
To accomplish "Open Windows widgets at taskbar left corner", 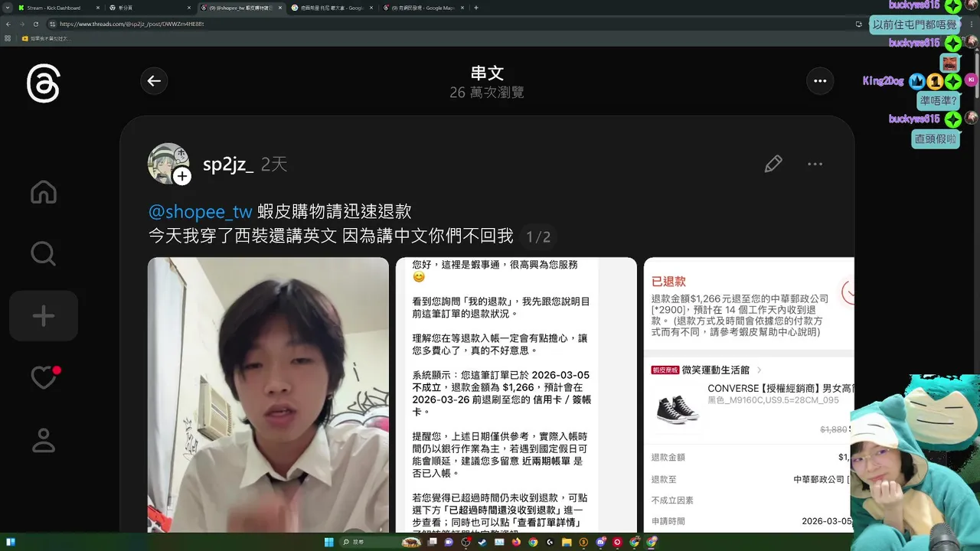I will click(x=11, y=542).
